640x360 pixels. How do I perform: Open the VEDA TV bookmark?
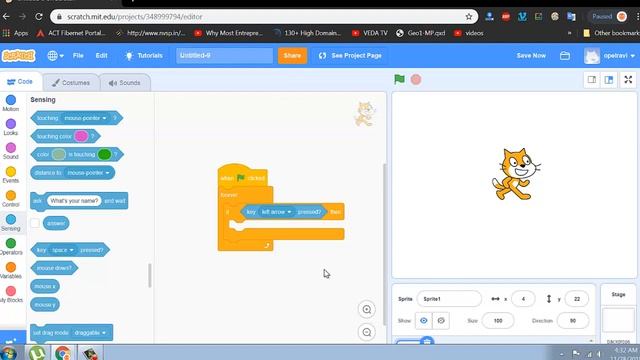[370, 33]
